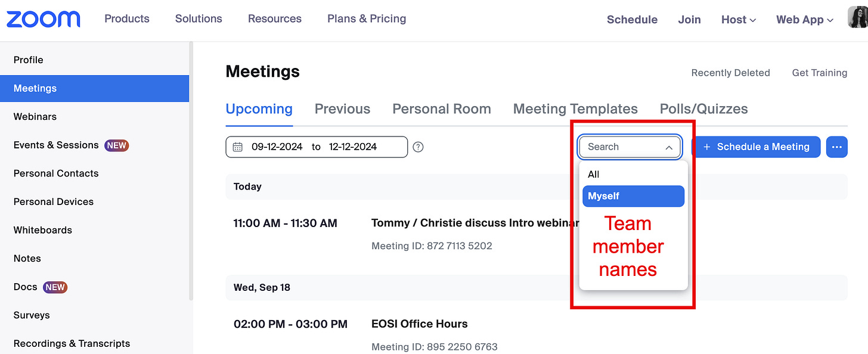Open the user profile avatar

click(857, 18)
